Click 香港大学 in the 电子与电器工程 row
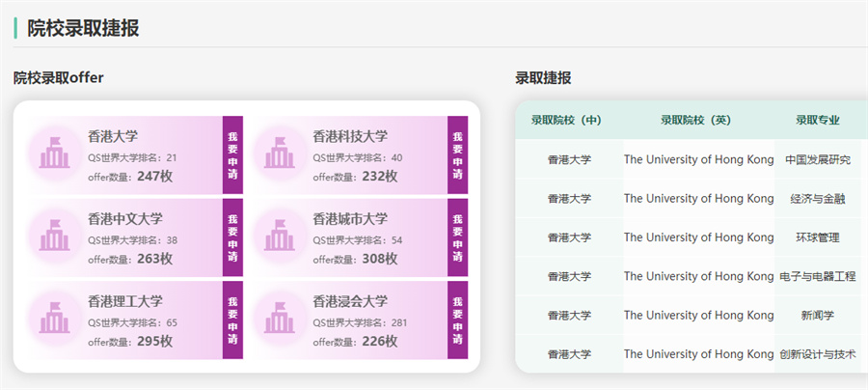 569,276
